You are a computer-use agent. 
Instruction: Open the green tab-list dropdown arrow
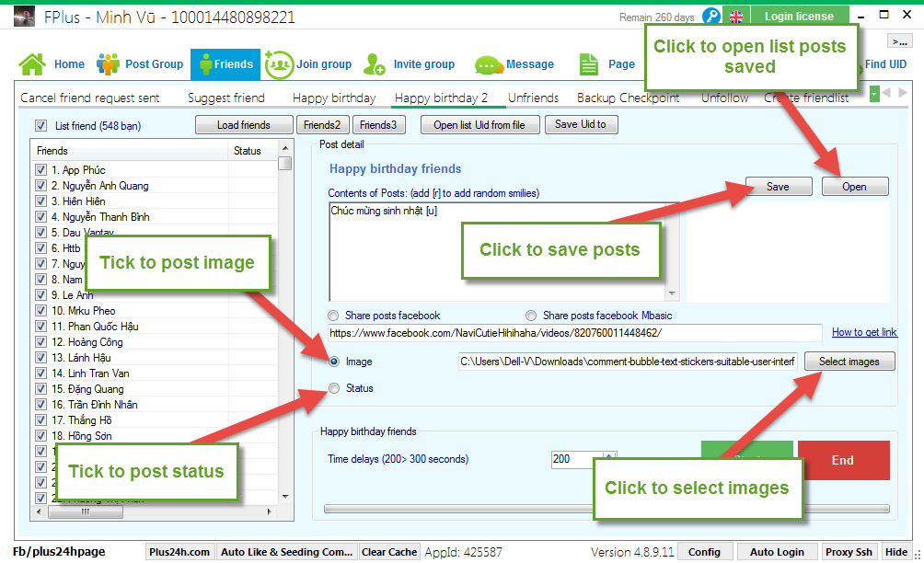tap(874, 94)
